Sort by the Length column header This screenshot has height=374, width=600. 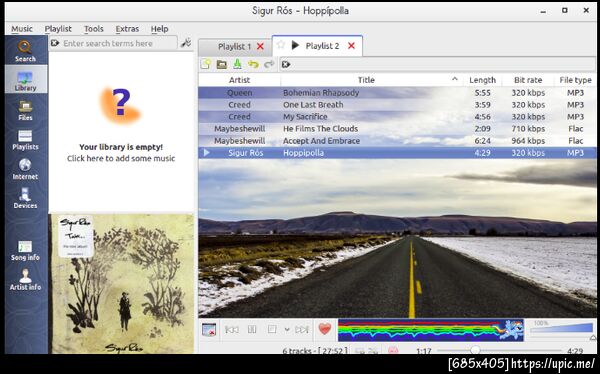[482, 80]
